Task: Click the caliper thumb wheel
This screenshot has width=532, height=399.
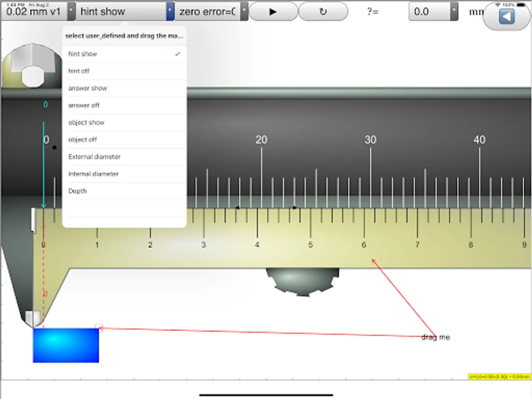Action: click(x=302, y=282)
